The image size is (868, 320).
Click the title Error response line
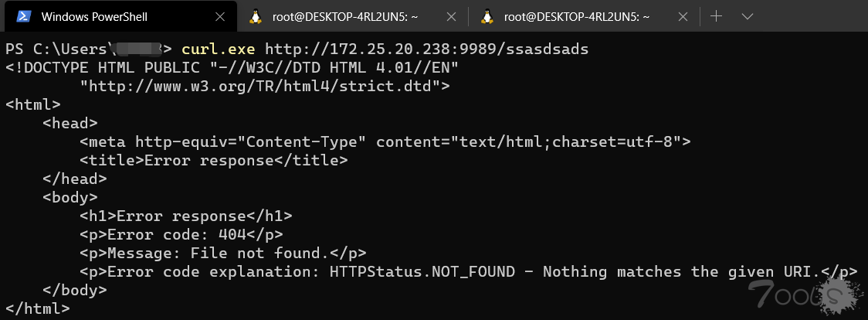click(214, 161)
